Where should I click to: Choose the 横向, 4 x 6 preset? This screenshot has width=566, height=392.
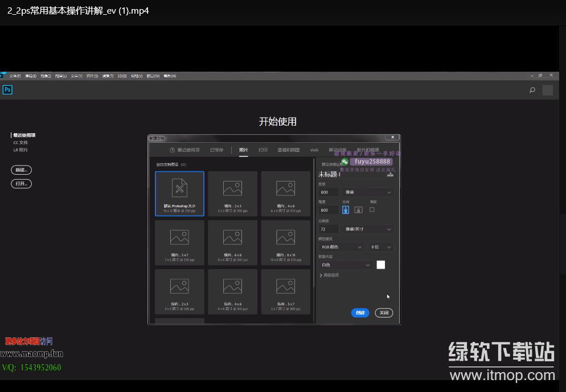pyautogui.click(x=285, y=193)
